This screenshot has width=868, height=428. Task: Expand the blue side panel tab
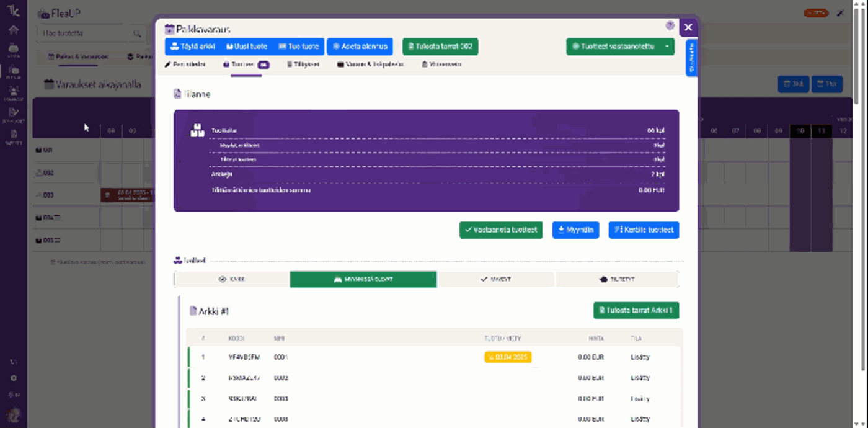(x=691, y=58)
